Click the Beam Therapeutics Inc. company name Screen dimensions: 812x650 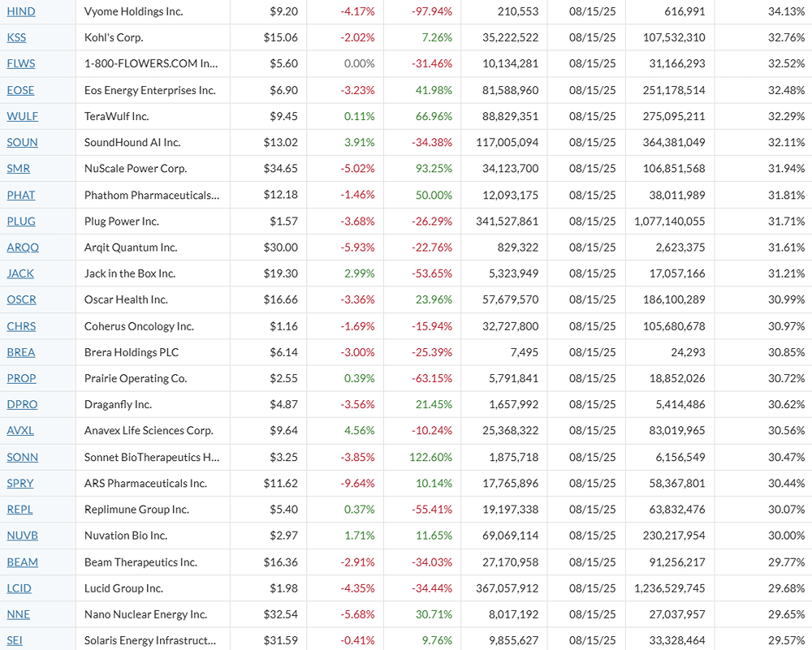pos(140,562)
